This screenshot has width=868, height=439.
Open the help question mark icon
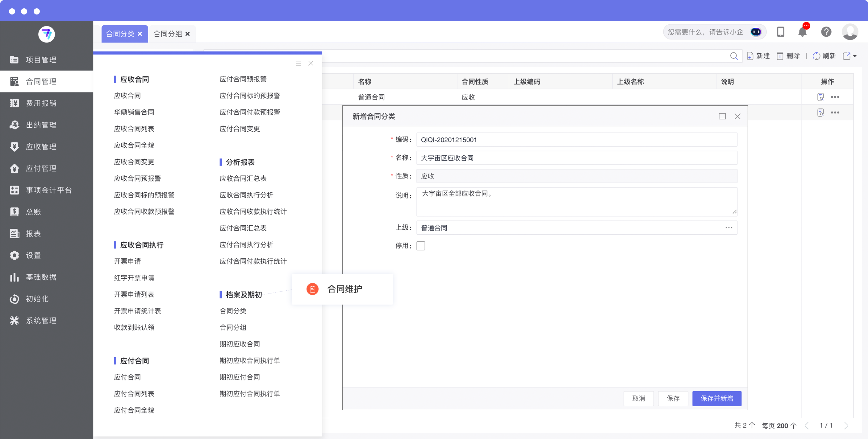point(826,32)
